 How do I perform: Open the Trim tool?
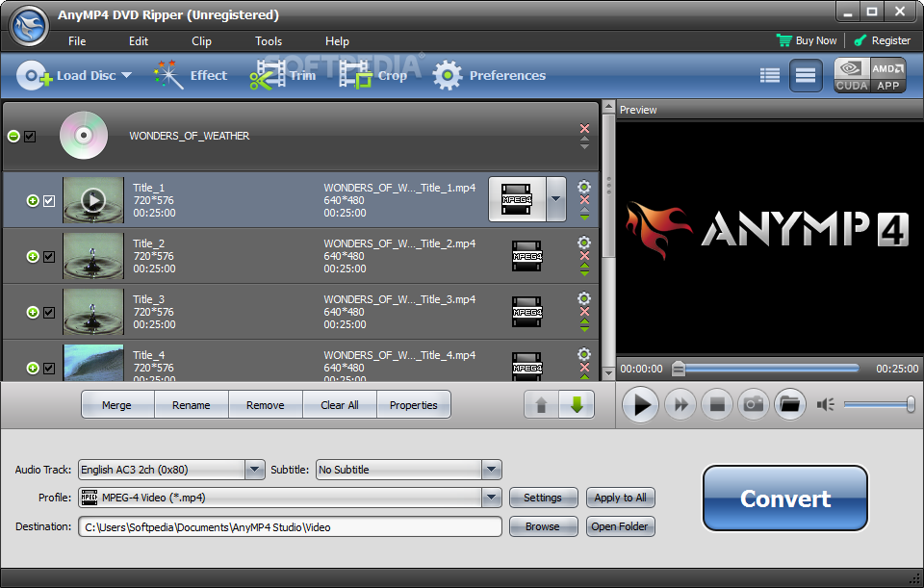[283, 75]
